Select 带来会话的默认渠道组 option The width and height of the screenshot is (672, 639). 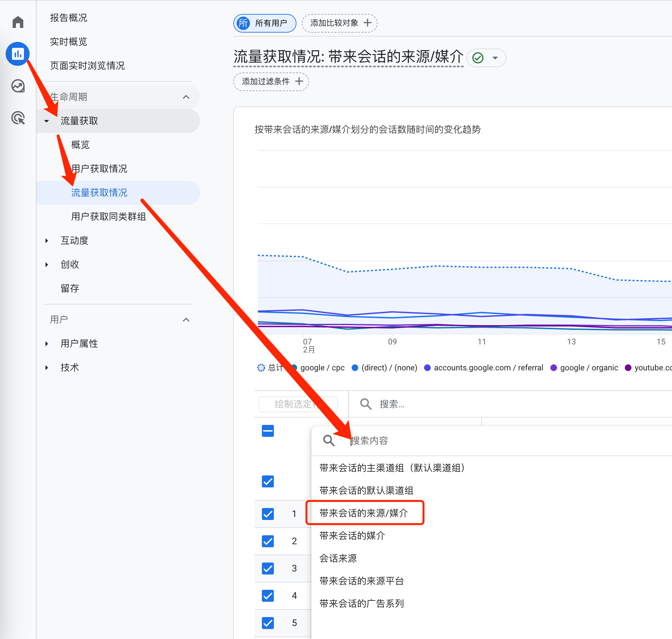click(x=367, y=490)
